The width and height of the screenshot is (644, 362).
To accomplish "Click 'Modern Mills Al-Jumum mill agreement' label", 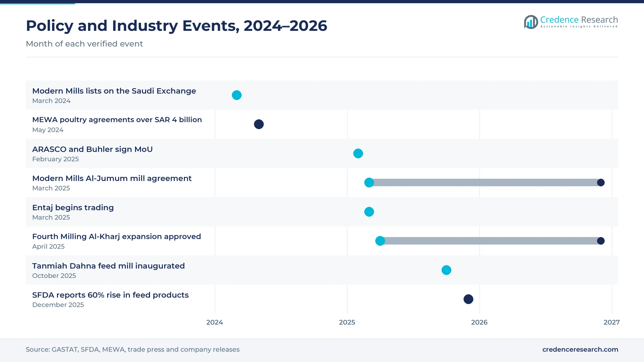I will (112, 178).
